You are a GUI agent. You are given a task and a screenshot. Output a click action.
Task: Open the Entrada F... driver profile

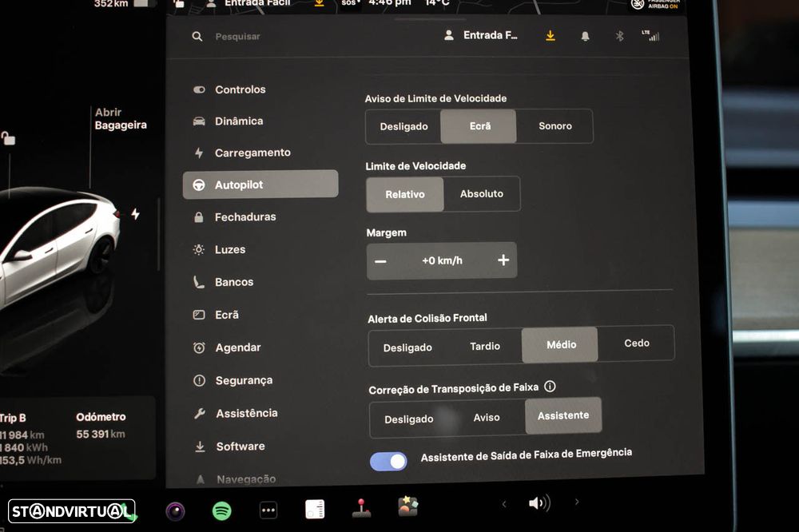pos(480,36)
